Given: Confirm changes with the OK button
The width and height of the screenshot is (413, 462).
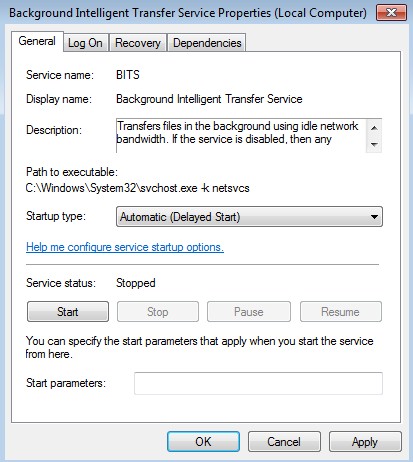Looking at the screenshot, I should 203,442.
